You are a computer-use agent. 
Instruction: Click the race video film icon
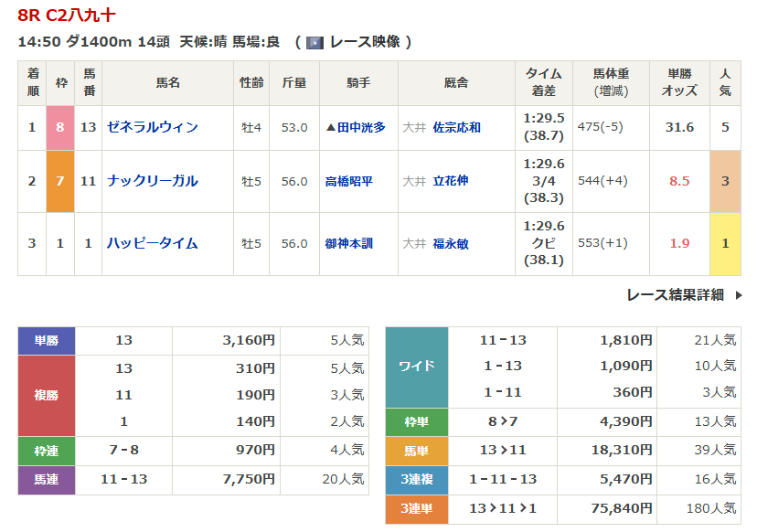pyautogui.click(x=315, y=42)
